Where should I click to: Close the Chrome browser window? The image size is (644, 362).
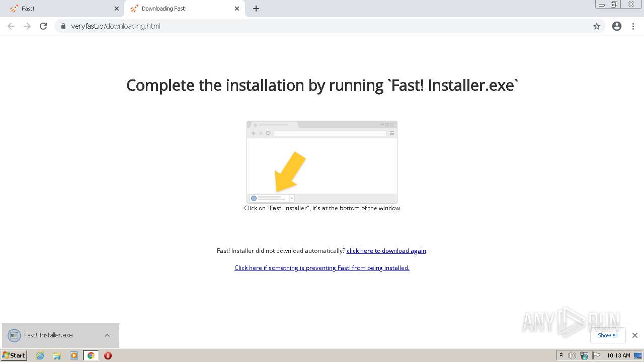coord(631,5)
